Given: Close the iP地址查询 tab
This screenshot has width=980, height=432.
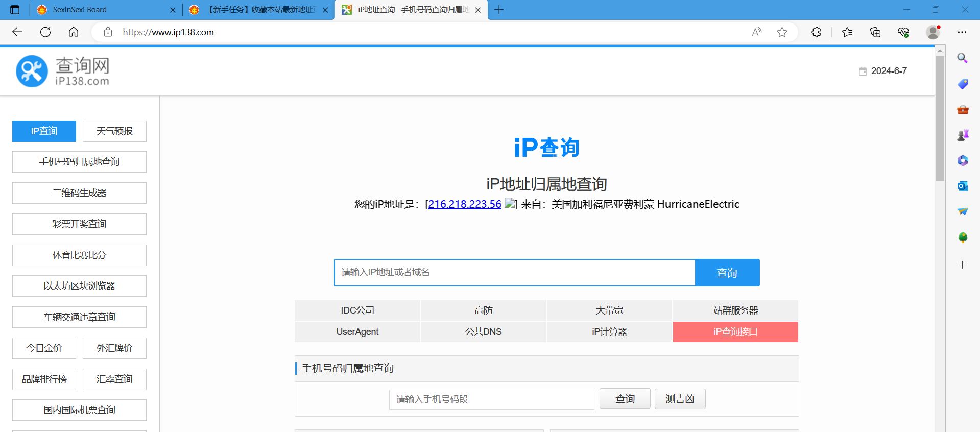Looking at the screenshot, I should [478, 10].
